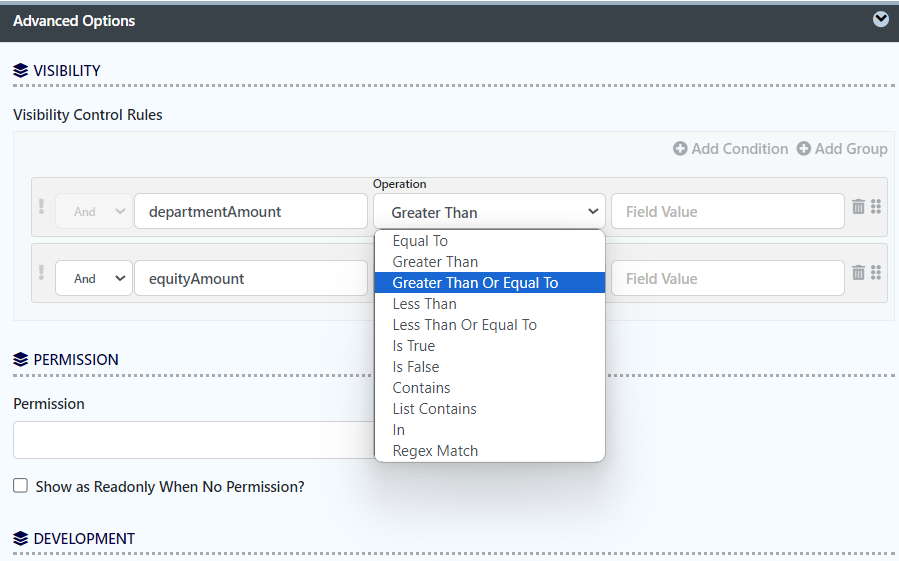Open the And selector on equityAmount rule
The image size is (899, 561).
93,279
